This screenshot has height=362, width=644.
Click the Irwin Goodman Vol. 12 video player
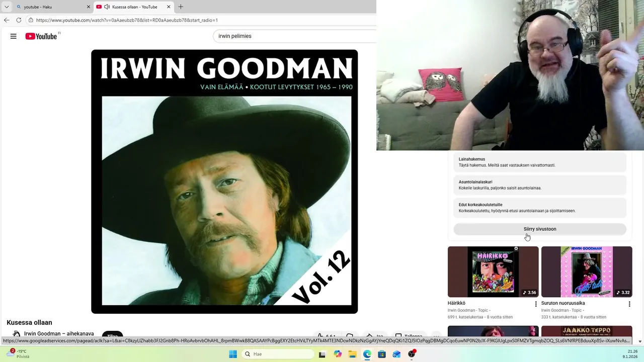[224, 182]
